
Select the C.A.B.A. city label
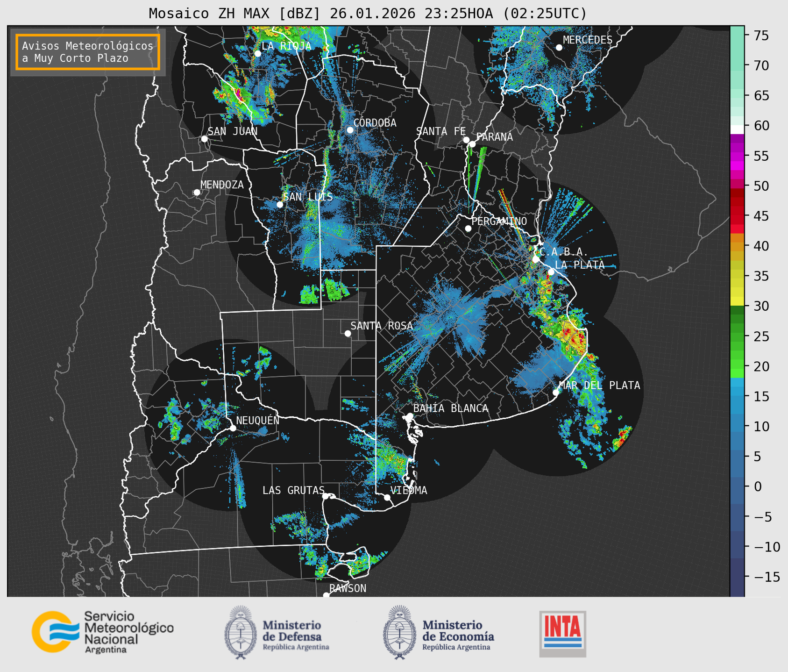pos(563,252)
